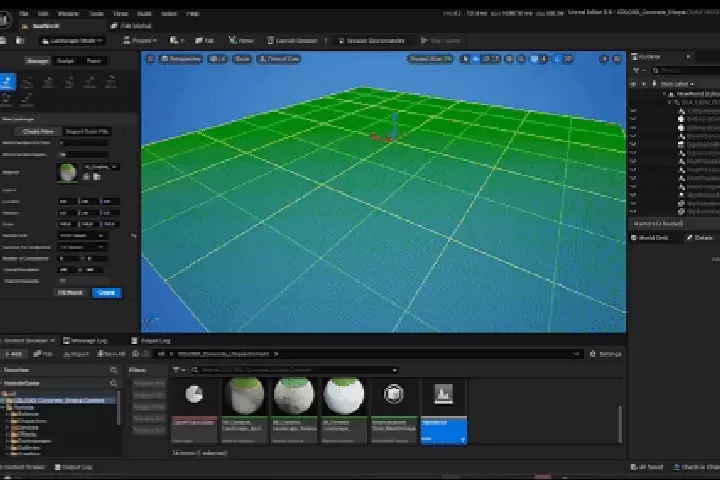Open Content Browser Settings
Screen dimensions: 720x480
606,354
